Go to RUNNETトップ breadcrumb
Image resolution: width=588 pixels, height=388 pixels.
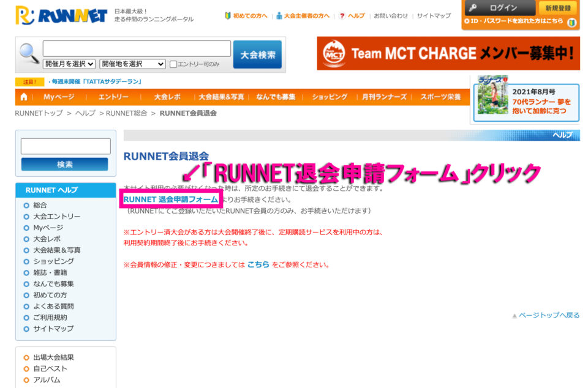[x=39, y=113]
